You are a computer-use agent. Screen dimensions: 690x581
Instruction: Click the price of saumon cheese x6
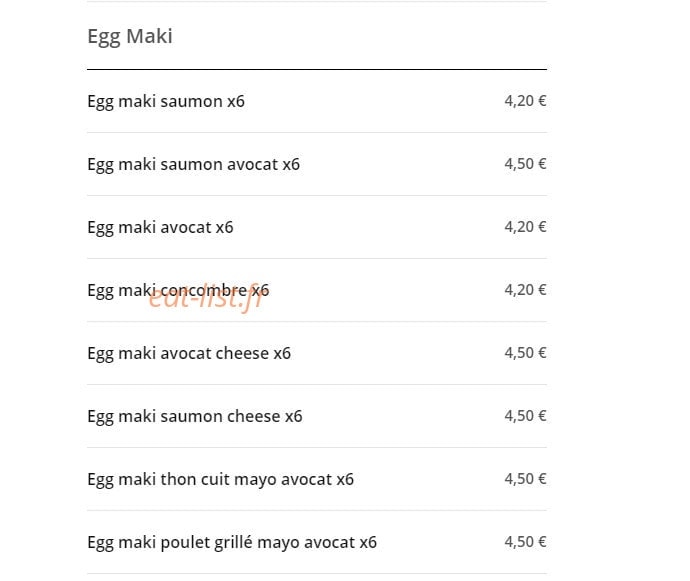click(525, 416)
